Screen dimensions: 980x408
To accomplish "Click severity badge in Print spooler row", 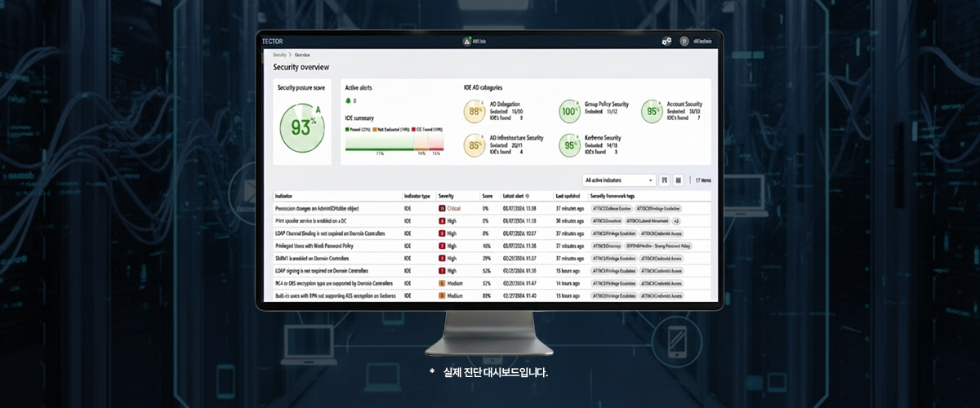I will click(442, 221).
